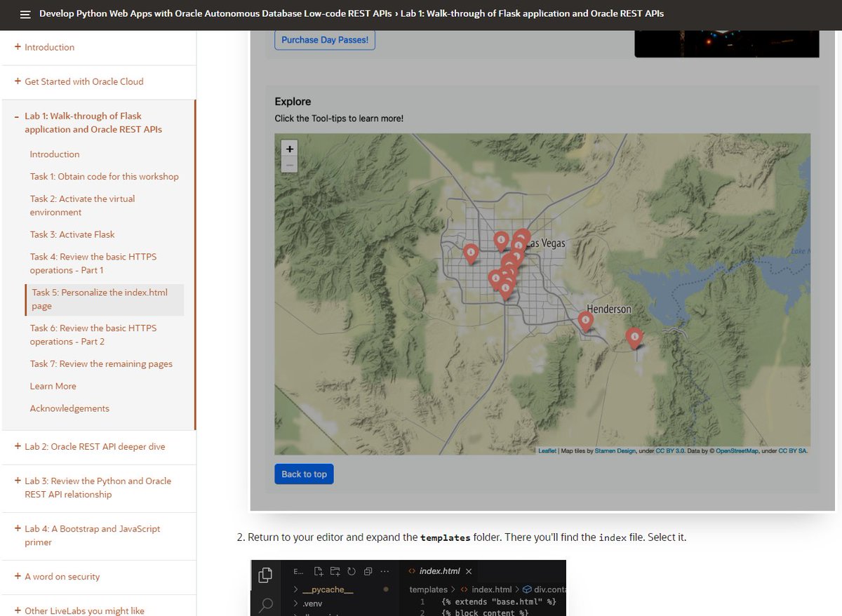Viewport: 842px width, 616px height.
Task: Open the hamburger navigation menu
Action: tap(25, 13)
